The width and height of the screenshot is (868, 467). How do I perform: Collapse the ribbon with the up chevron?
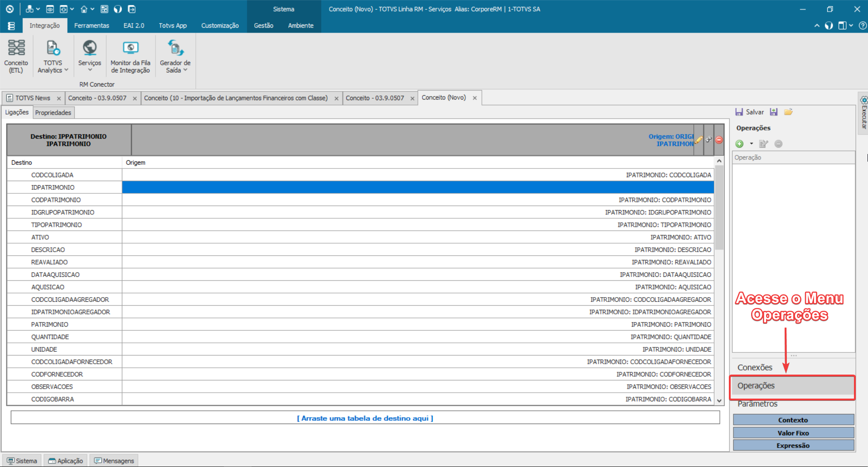(x=817, y=26)
